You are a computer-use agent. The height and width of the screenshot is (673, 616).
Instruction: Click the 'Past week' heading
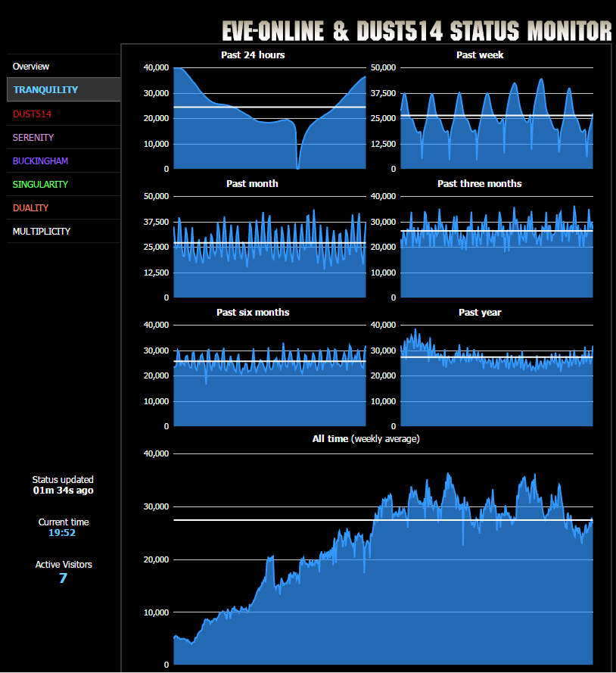480,55
